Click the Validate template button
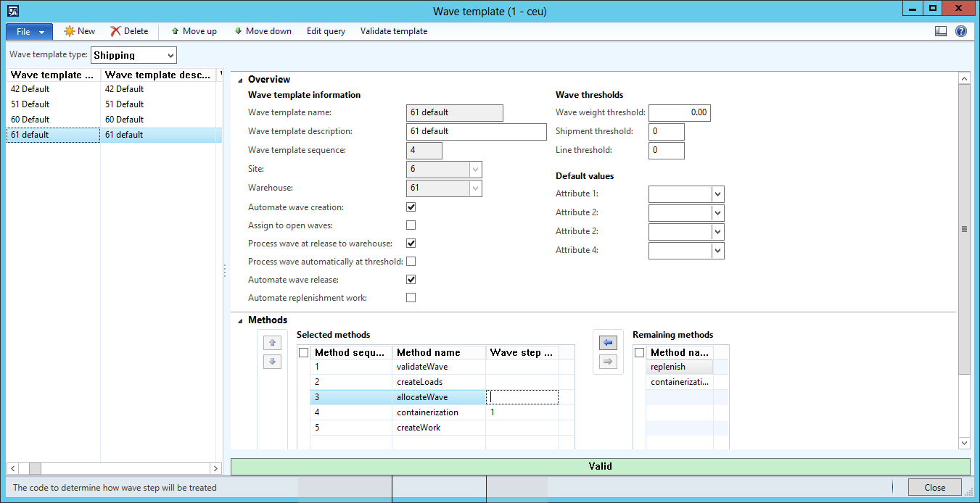 pyautogui.click(x=394, y=31)
